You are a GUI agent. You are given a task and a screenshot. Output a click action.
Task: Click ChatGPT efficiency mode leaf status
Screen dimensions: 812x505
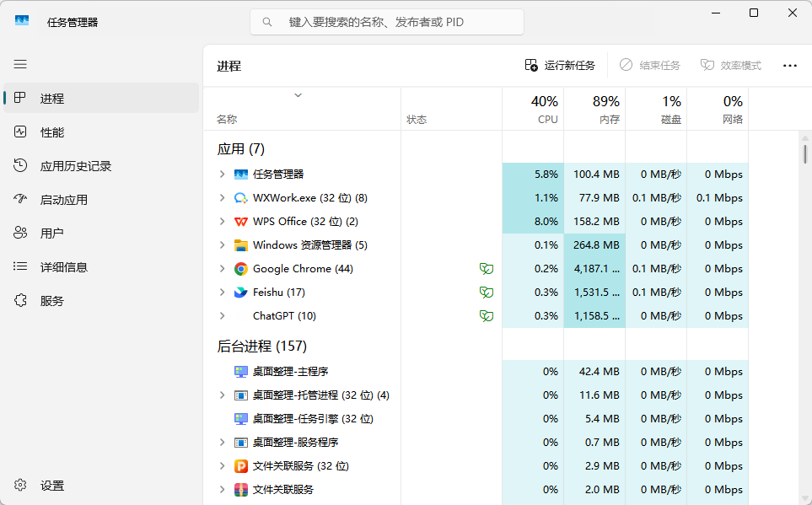[x=487, y=316]
